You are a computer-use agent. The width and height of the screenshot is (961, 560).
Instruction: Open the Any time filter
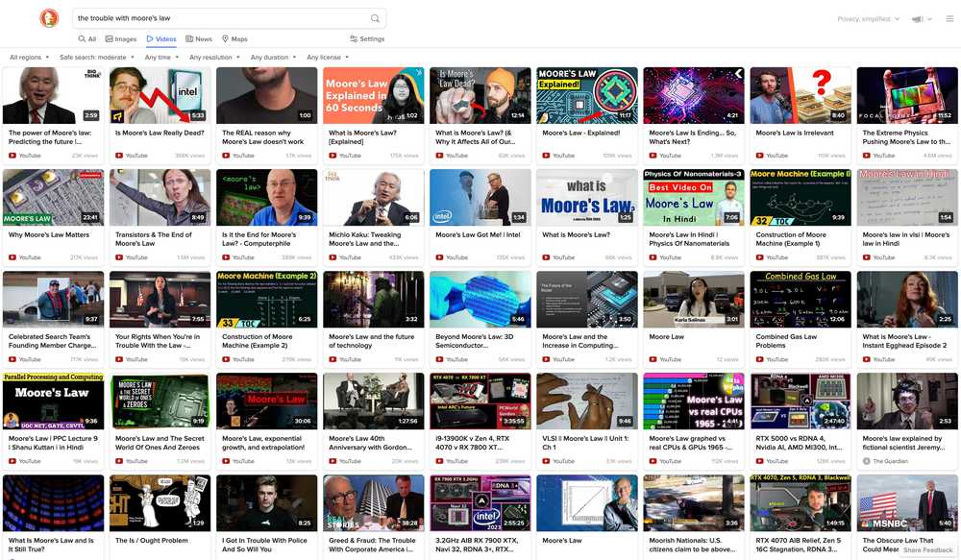tap(160, 58)
